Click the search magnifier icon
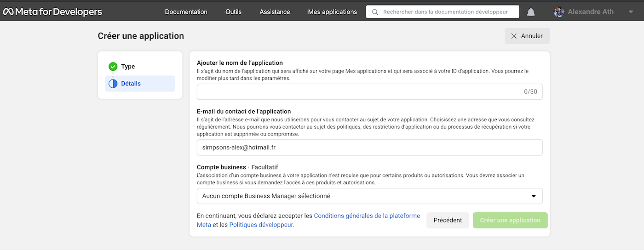The height and width of the screenshot is (250, 644). 375,12
